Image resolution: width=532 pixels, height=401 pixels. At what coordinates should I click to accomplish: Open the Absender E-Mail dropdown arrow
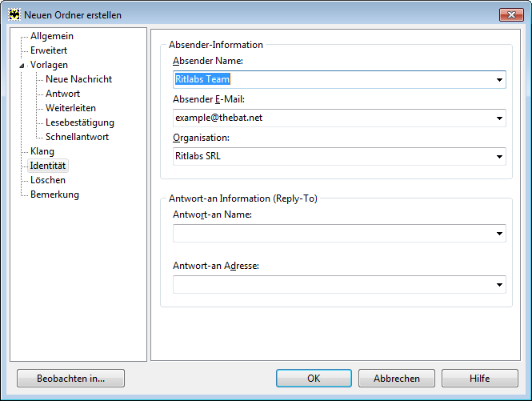tap(499, 118)
